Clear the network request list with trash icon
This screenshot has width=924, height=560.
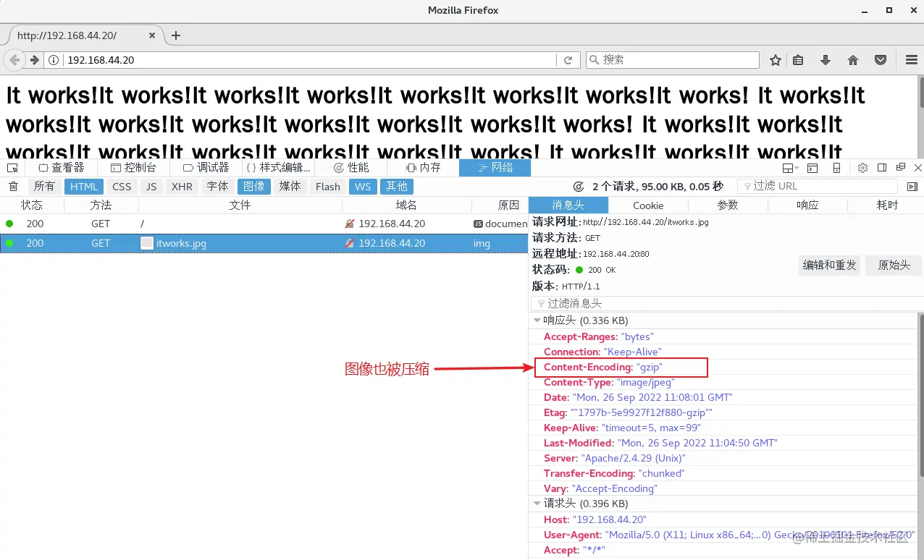(13, 186)
